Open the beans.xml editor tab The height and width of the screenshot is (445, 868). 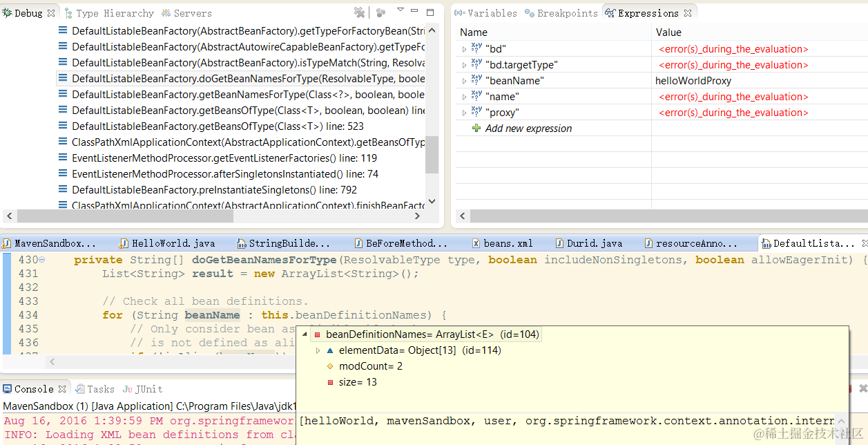click(502, 243)
